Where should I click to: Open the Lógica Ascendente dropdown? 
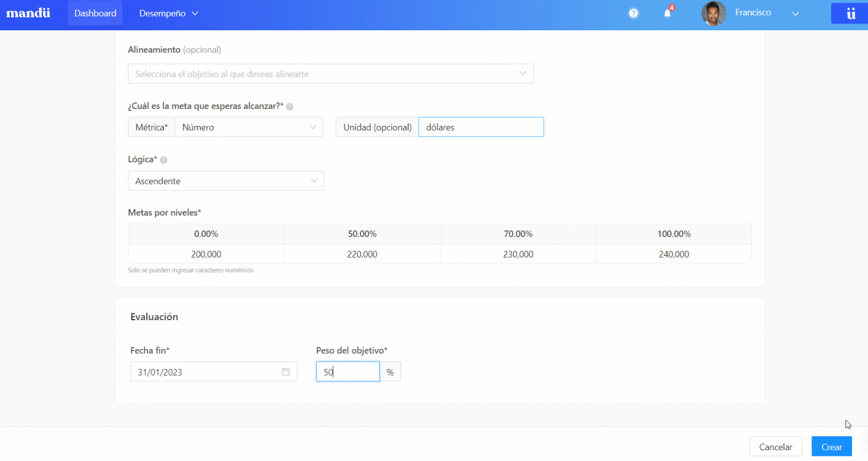226,181
